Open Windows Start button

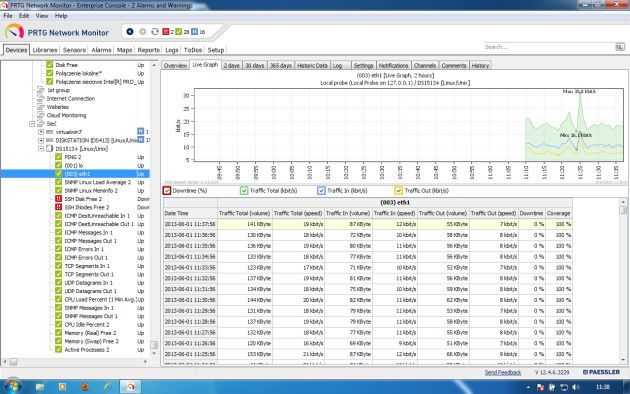[x=13, y=386]
